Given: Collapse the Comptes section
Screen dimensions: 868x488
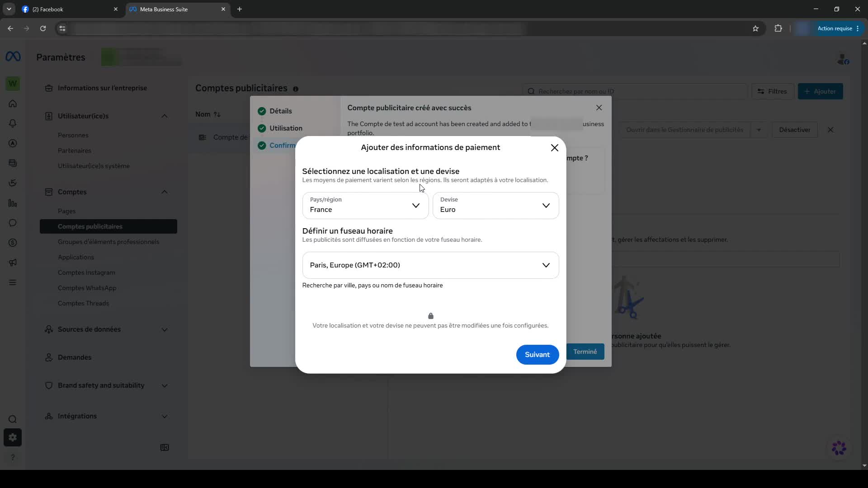Looking at the screenshot, I should (165, 192).
